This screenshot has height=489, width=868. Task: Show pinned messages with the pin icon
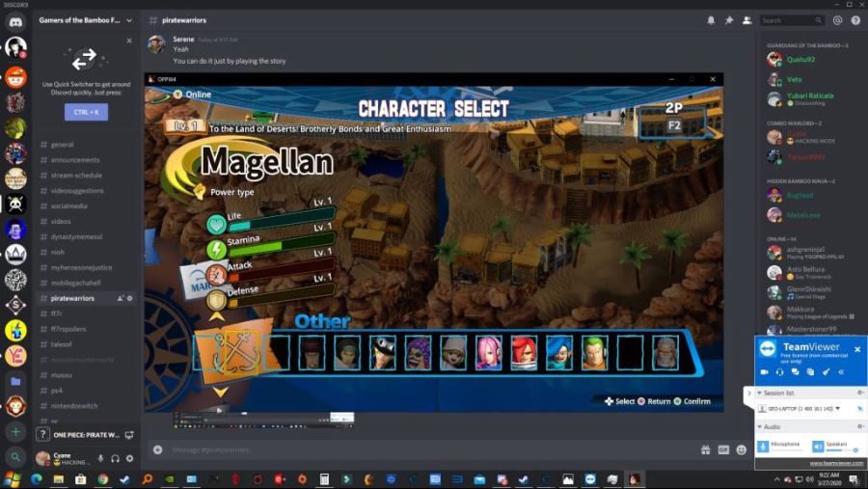click(728, 19)
